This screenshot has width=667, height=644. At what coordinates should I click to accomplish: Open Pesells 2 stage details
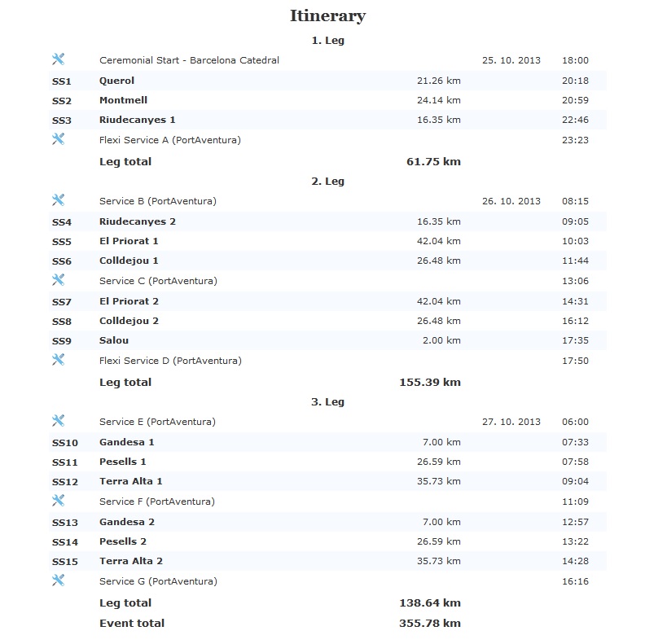(x=123, y=541)
